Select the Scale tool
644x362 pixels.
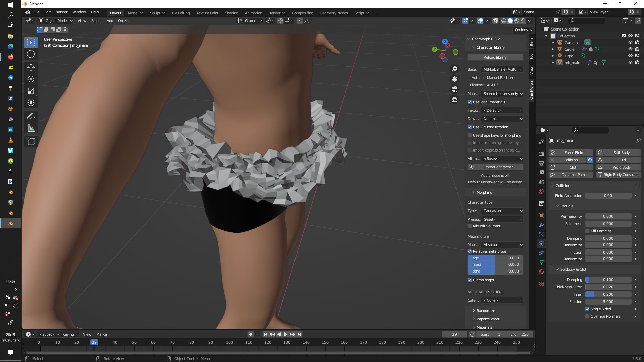tap(31, 91)
